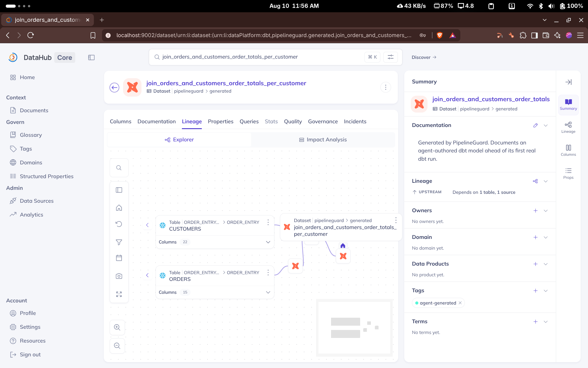Click the lineage minimap overview
The image size is (588, 368).
[x=354, y=328]
